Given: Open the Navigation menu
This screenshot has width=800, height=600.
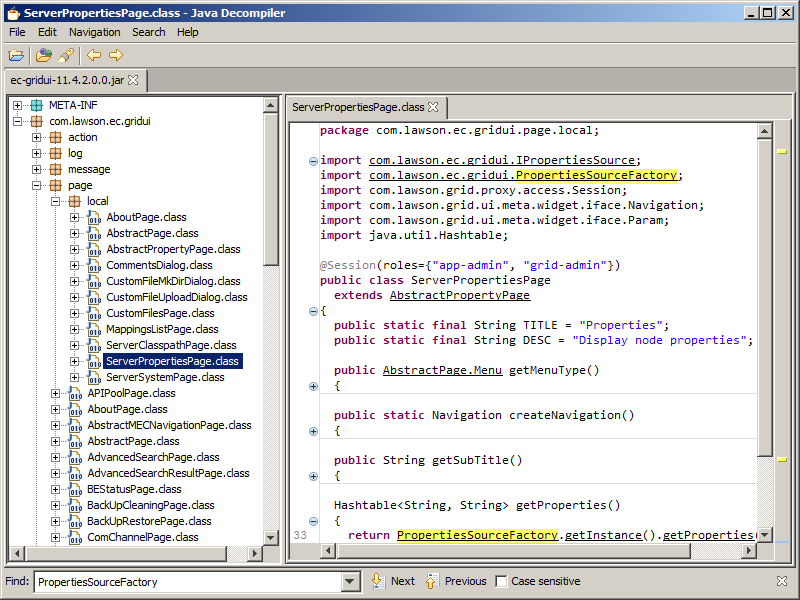Looking at the screenshot, I should click(x=94, y=32).
